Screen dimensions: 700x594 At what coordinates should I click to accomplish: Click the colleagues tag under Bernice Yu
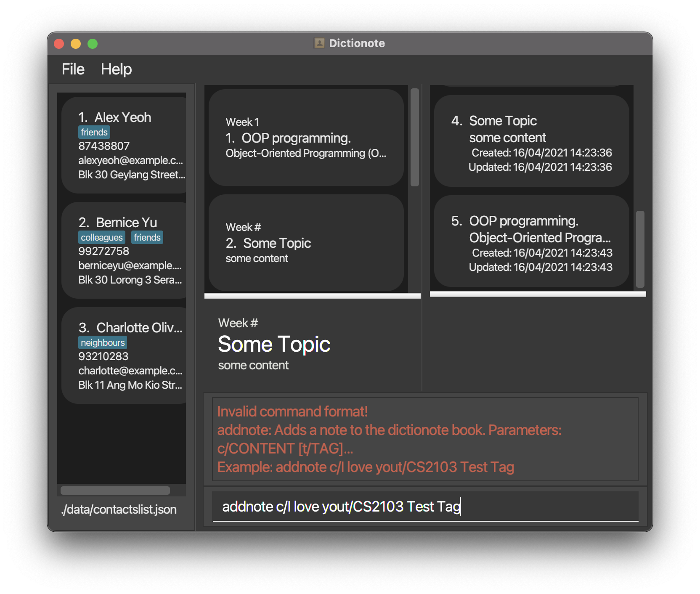click(x=102, y=237)
